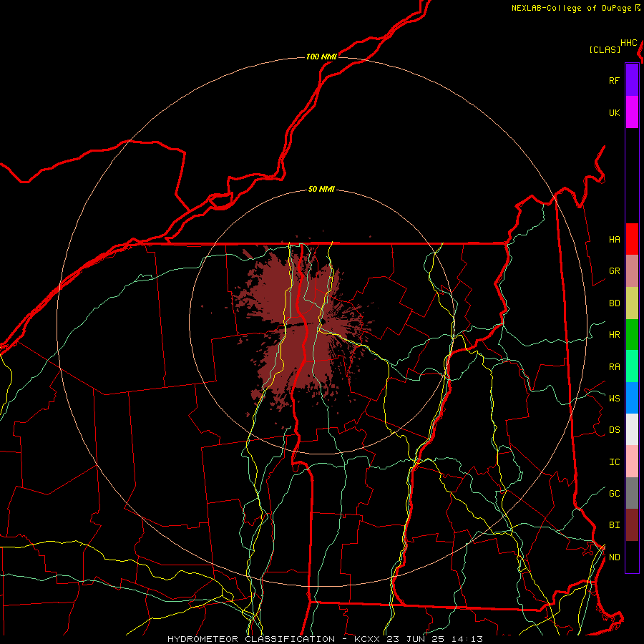The height and width of the screenshot is (644, 644).
Task: Select the GR pink legend swatch
Action: pyautogui.click(x=632, y=271)
